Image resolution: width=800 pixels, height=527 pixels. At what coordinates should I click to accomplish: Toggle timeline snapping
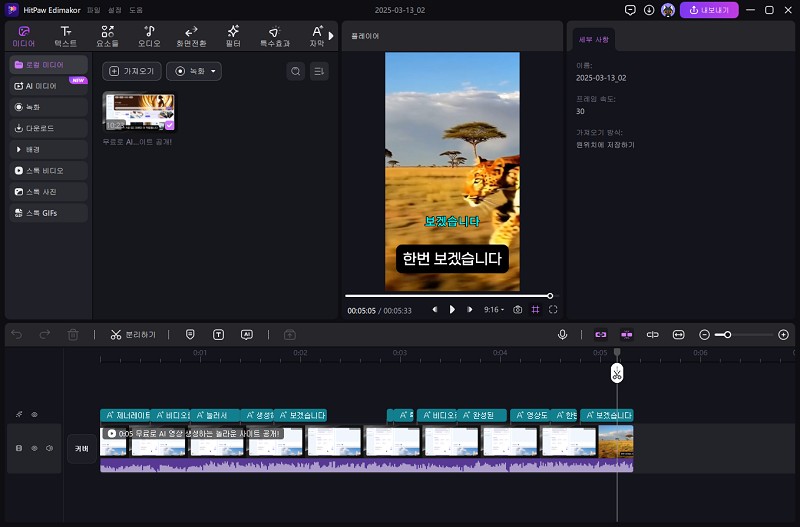point(627,335)
